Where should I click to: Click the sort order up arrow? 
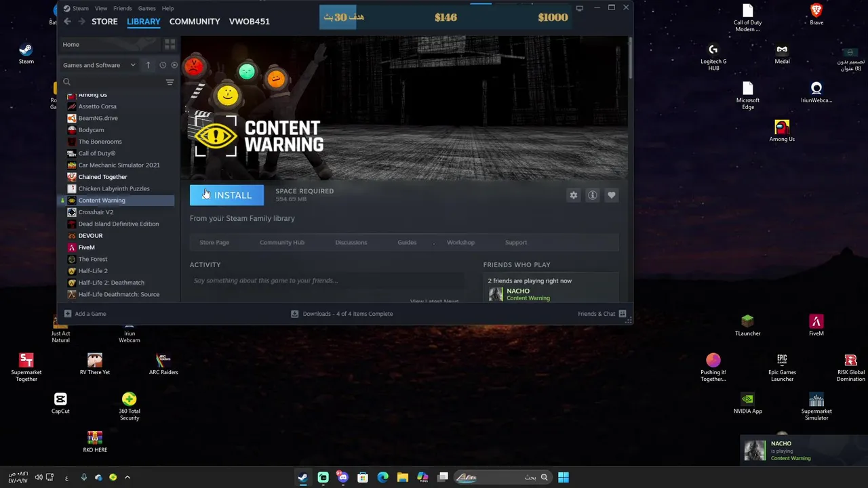148,65
